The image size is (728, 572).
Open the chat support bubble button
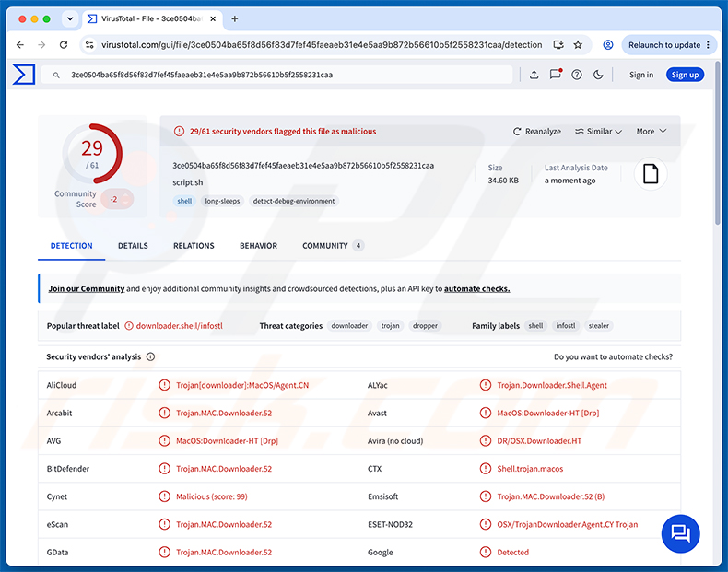680,533
